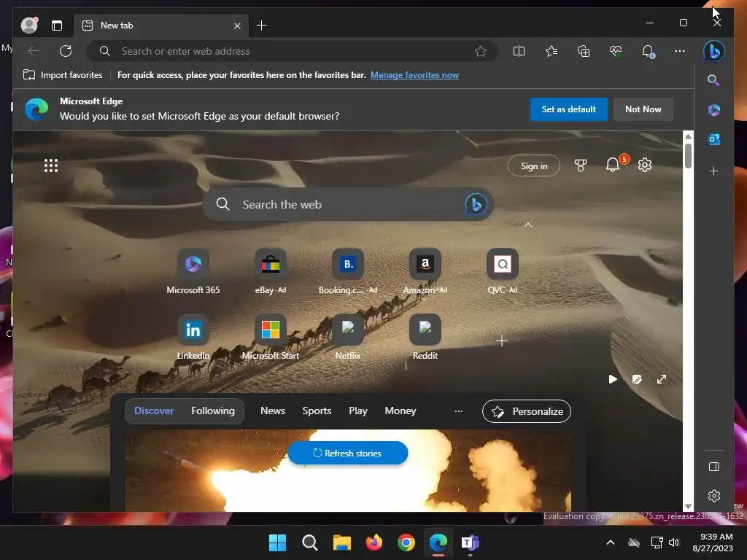The image size is (747, 560).
Task: Open Bing Chat sidebar button
Action: point(713,51)
